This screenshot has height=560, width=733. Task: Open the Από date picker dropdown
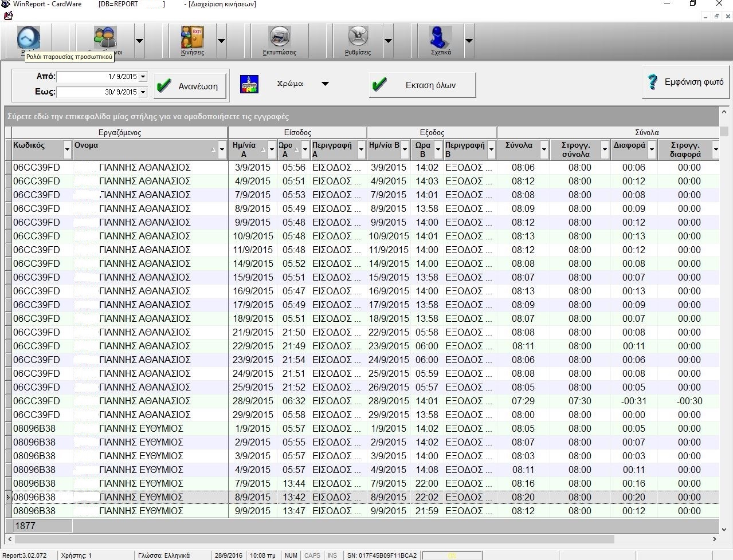(x=143, y=77)
